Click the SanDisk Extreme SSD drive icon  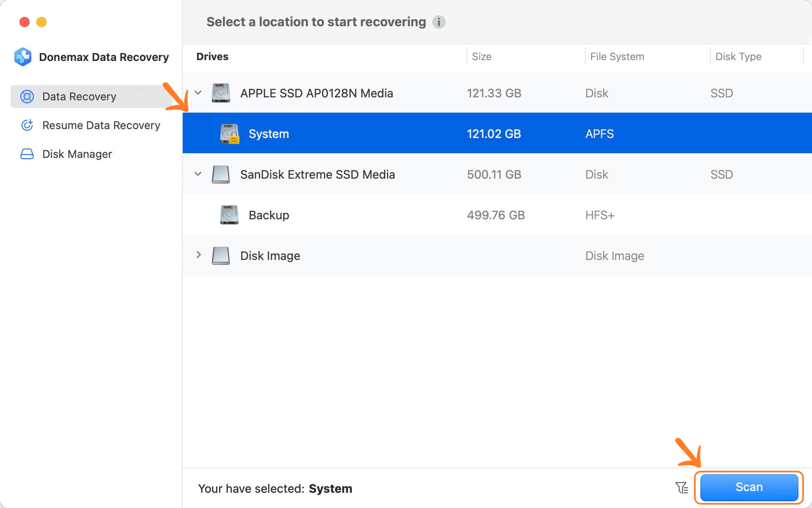pos(221,174)
